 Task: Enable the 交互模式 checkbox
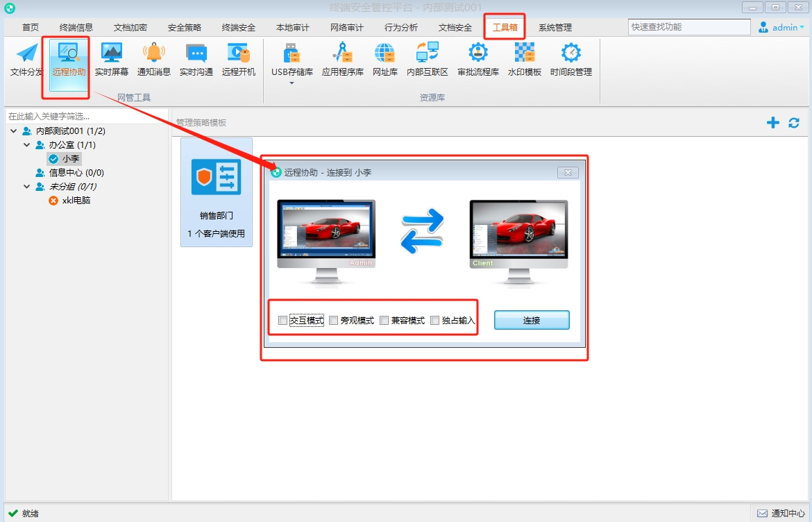click(x=282, y=321)
